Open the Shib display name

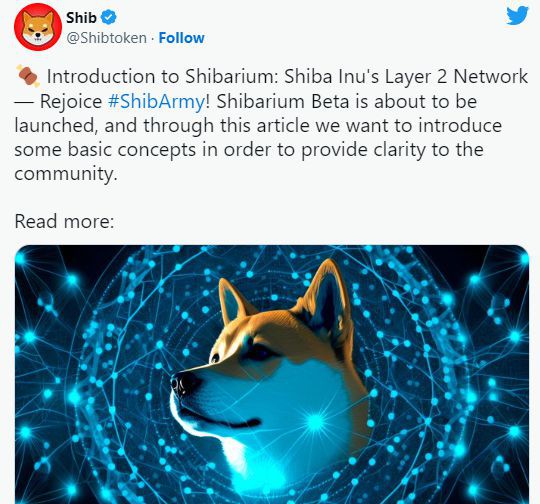[x=81, y=18]
